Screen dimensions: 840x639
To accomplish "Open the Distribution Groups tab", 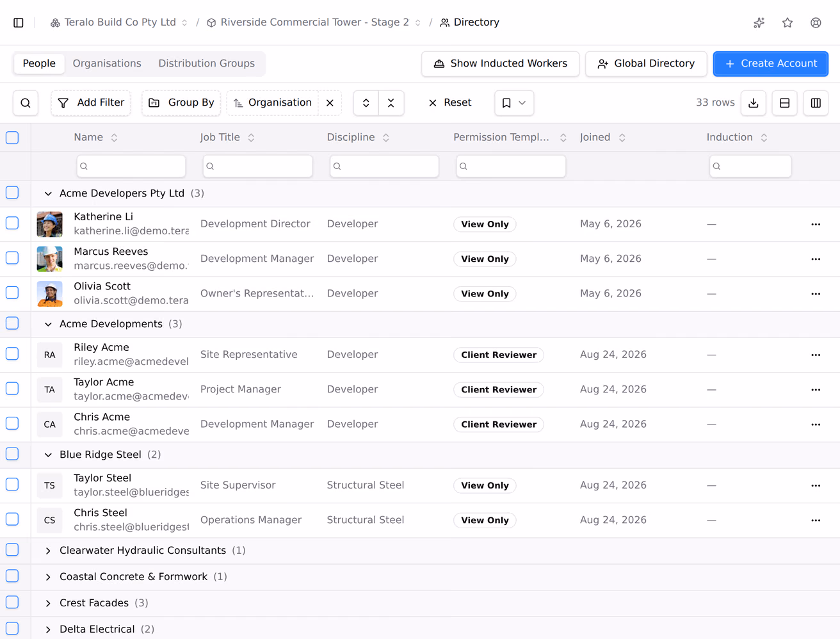I will [206, 63].
